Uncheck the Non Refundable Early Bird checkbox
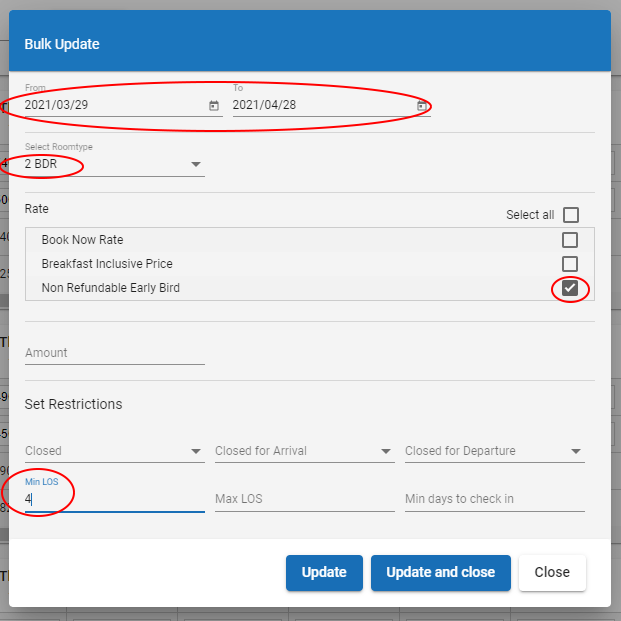The width and height of the screenshot is (621, 621). (x=570, y=288)
